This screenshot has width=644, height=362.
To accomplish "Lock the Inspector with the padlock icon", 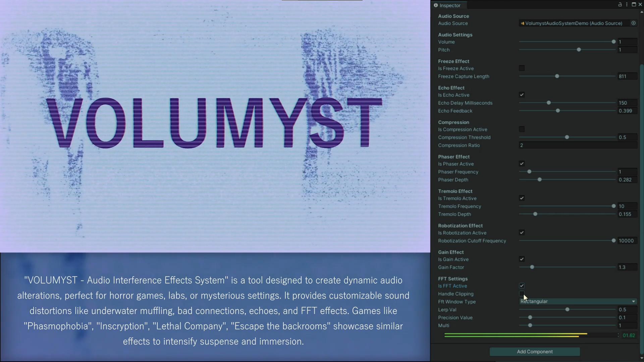I will 620,5.
